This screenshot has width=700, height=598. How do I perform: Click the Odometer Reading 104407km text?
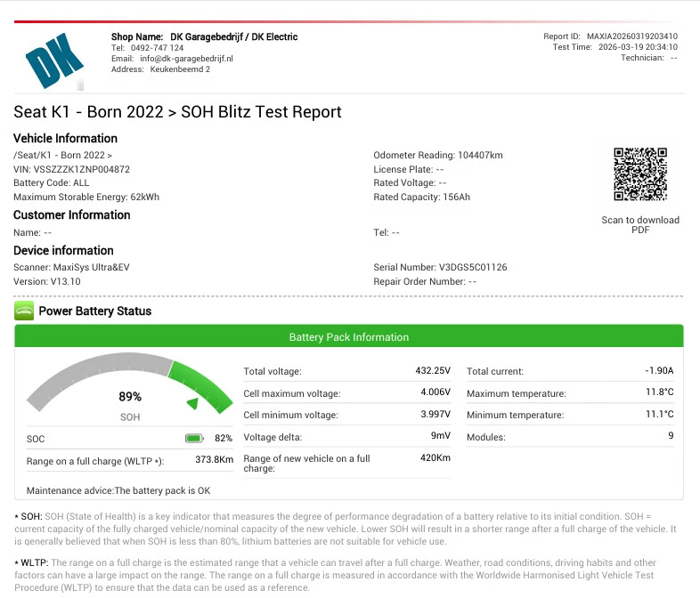point(437,155)
